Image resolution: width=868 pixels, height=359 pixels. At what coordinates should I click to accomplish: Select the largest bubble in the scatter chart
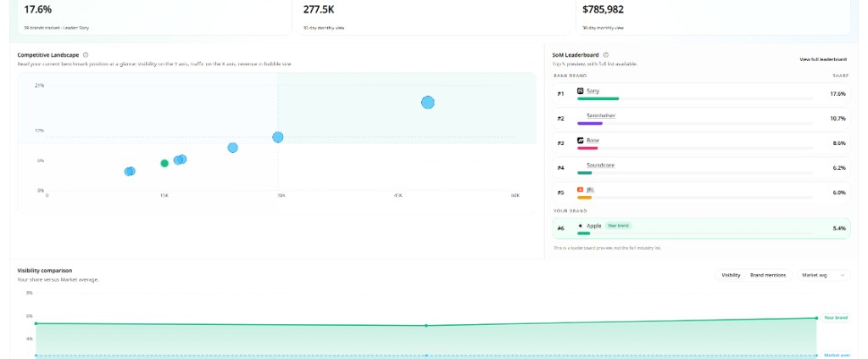[428, 103]
